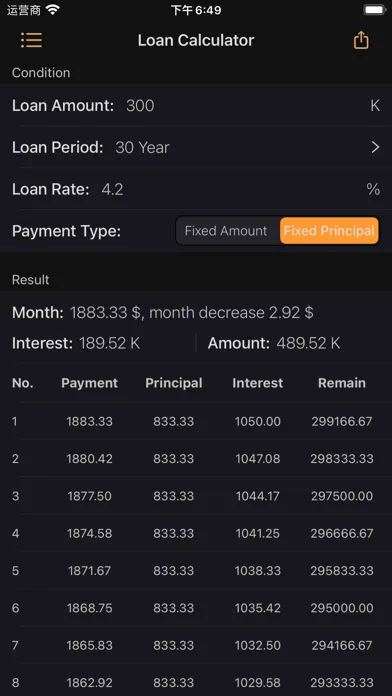Tap the Principal column header

[x=174, y=383]
